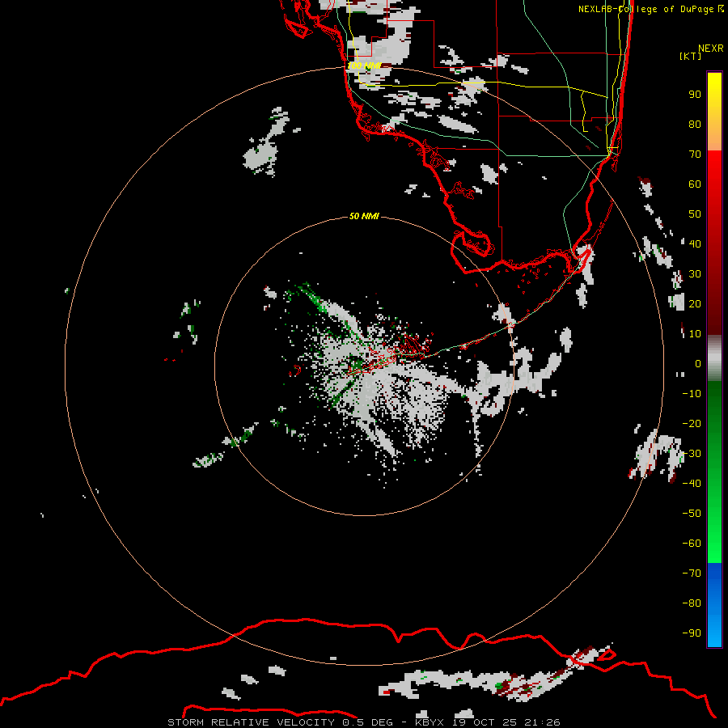Click the "0" value on velocity scale
The image size is (728, 728).
(698, 363)
